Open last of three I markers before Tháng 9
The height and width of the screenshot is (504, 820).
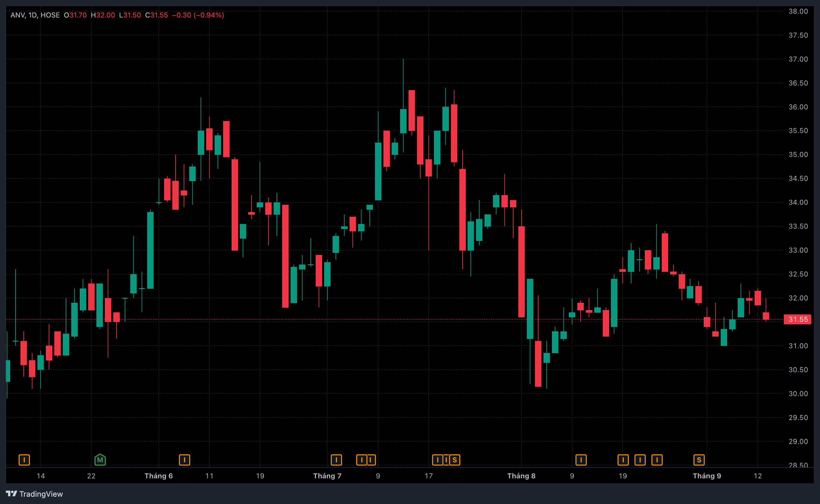tap(657, 460)
